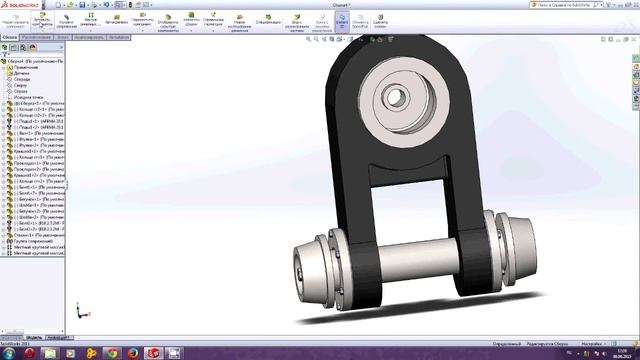
Task: Click the FeatureManager design tree tab icon
Action: point(4,47)
